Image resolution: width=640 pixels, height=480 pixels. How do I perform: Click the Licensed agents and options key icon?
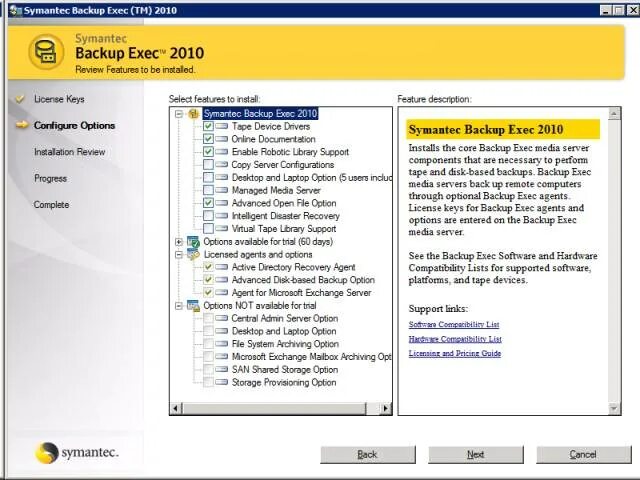tap(193, 254)
